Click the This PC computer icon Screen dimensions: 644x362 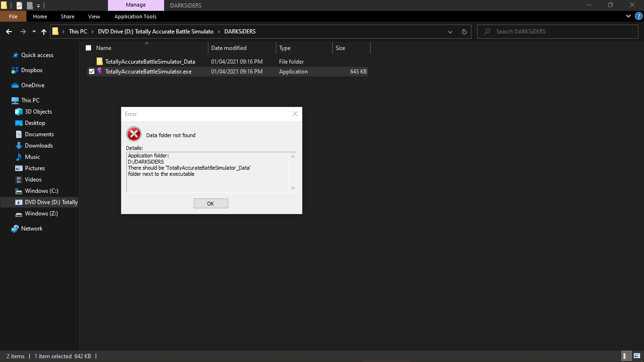click(x=15, y=100)
